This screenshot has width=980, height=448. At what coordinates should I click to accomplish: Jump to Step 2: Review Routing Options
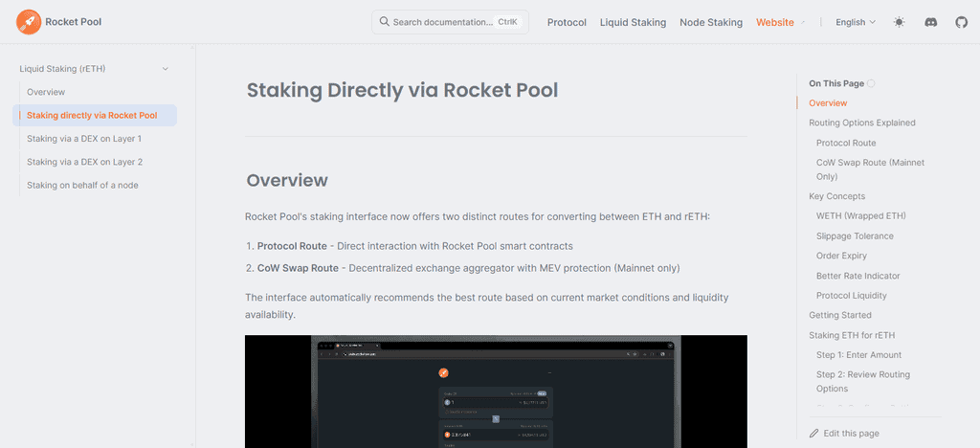[863, 381]
